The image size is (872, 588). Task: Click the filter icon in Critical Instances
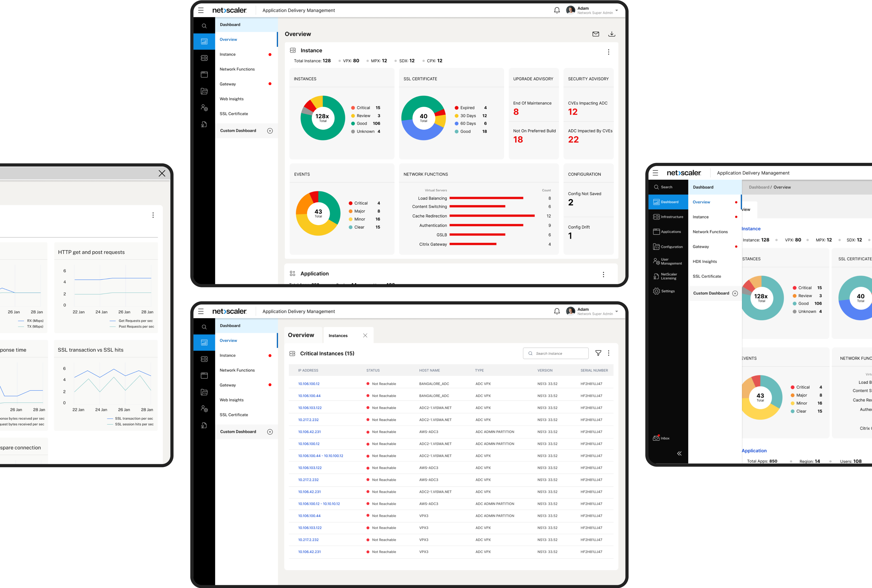click(598, 353)
